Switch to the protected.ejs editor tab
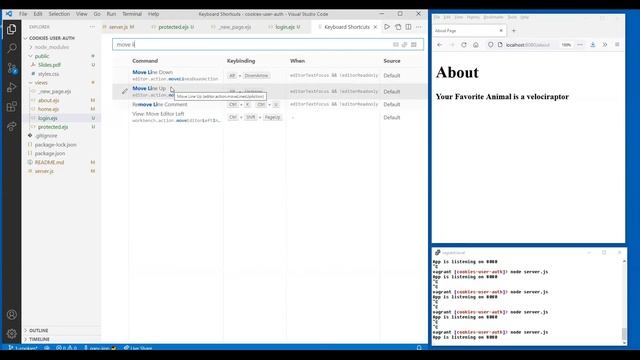The width and height of the screenshot is (640, 360). (x=173, y=27)
